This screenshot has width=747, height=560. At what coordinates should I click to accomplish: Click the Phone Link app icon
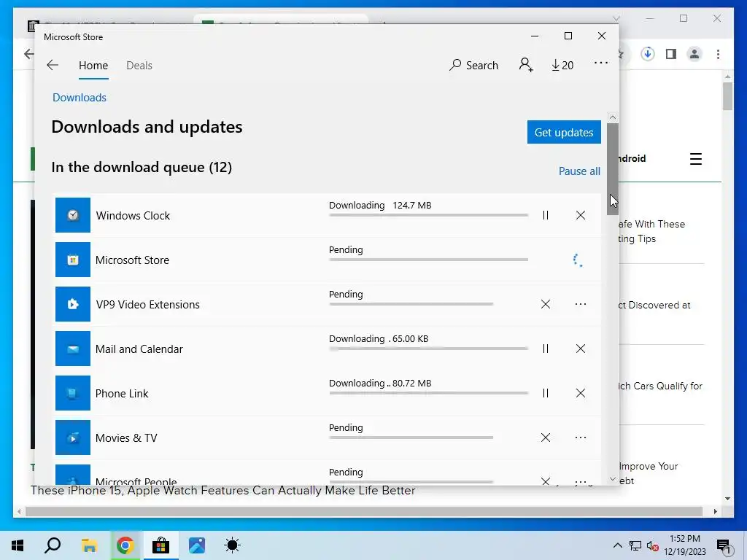(73, 393)
